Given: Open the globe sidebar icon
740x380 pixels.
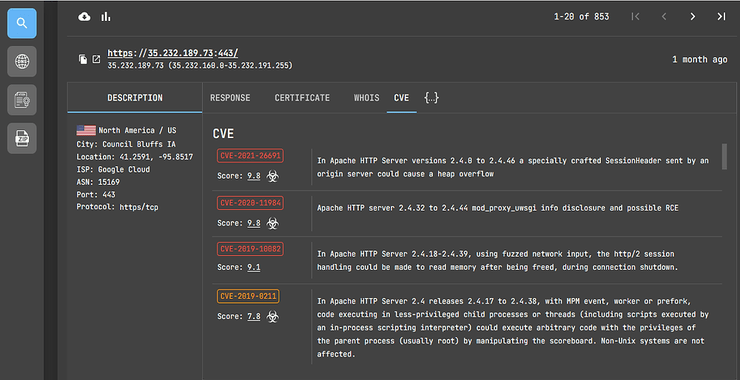Looking at the screenshot, I should click(22, 61).
